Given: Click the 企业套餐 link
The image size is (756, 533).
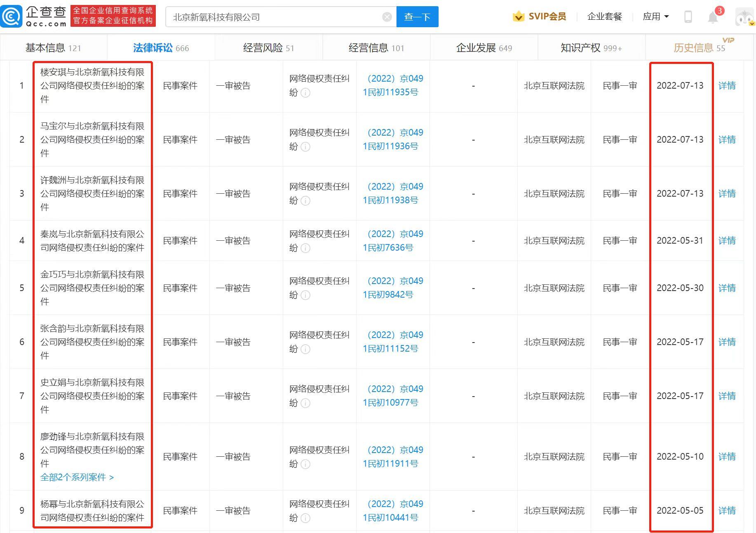Looking at the screenshot, I should click(604, 17).
